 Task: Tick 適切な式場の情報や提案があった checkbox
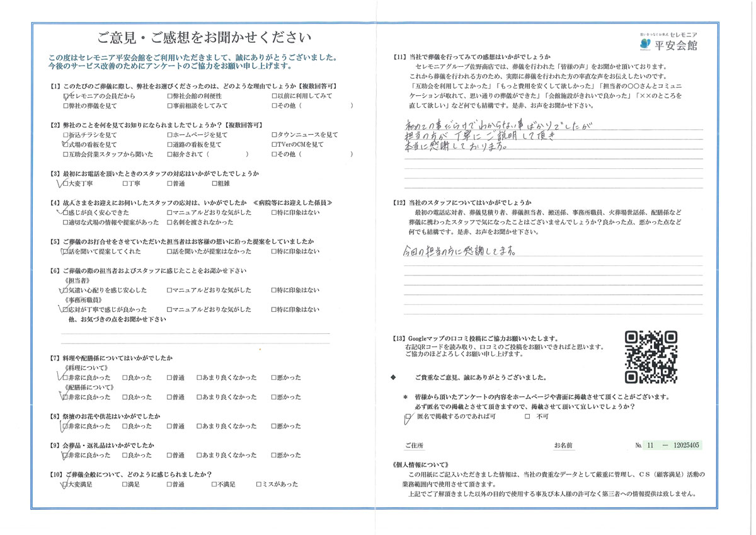[x=66, y=222]
